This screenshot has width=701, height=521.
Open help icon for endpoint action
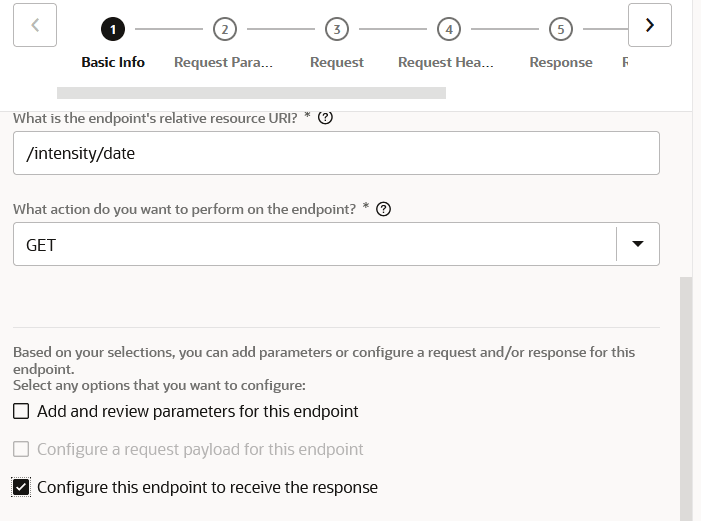(383, 210)
